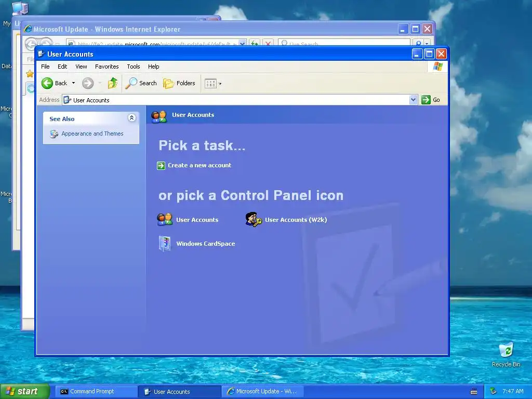Image resolution: width=532 pixels, height=399 pixels.
Task: Open the Views dropdown button
Action: click(x=212, y=83)
